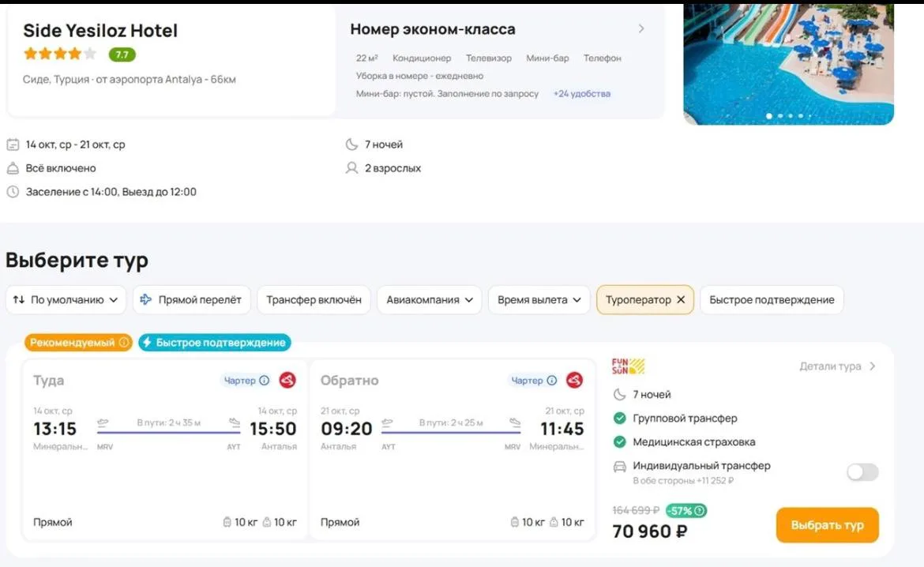Click the checkmark beside Медицинская страховка
The height and width of the screenshot is (567, 924).
(x=619, y=441)
